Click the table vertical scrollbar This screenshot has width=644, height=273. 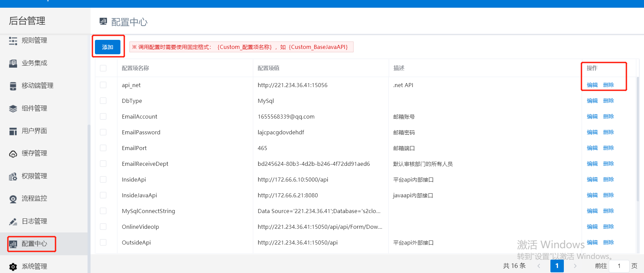(x=638, y=139)
